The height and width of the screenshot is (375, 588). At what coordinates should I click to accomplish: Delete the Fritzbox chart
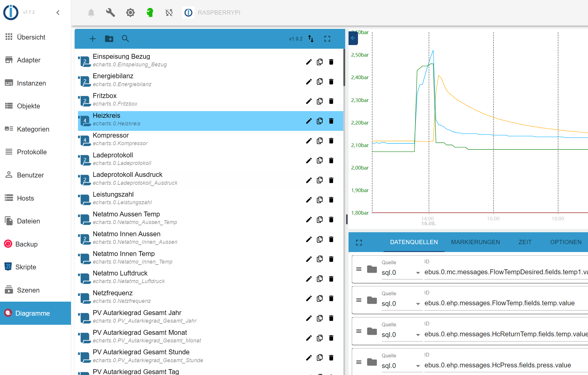[331, 101]
